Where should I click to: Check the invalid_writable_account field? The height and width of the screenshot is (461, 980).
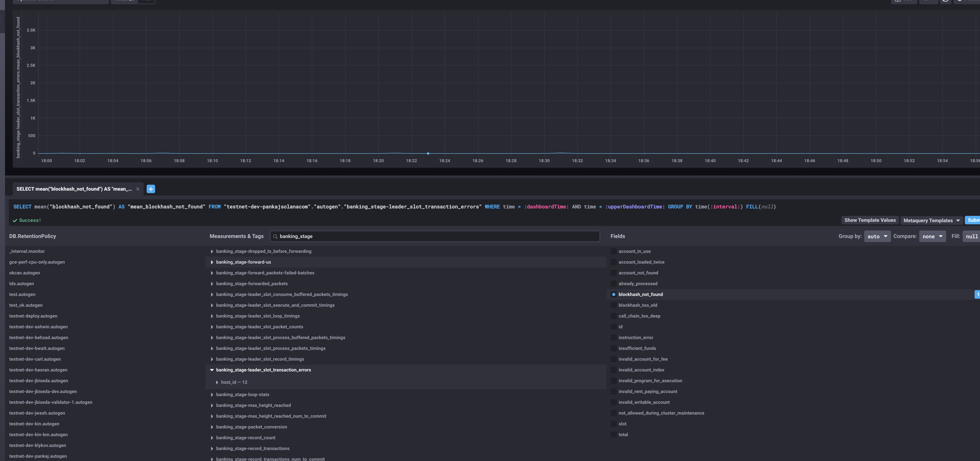click(x=614, y=402)
